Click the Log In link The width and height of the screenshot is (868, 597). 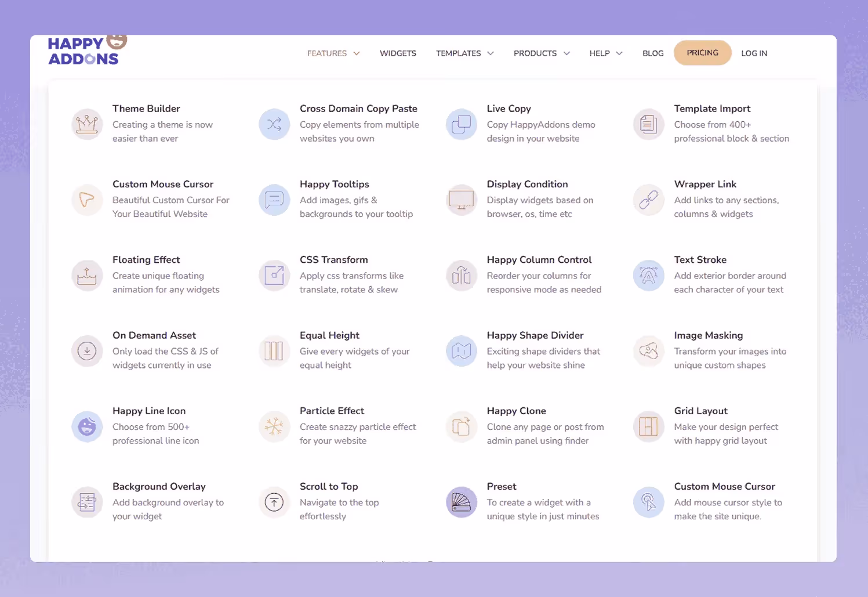click(754, 53)
